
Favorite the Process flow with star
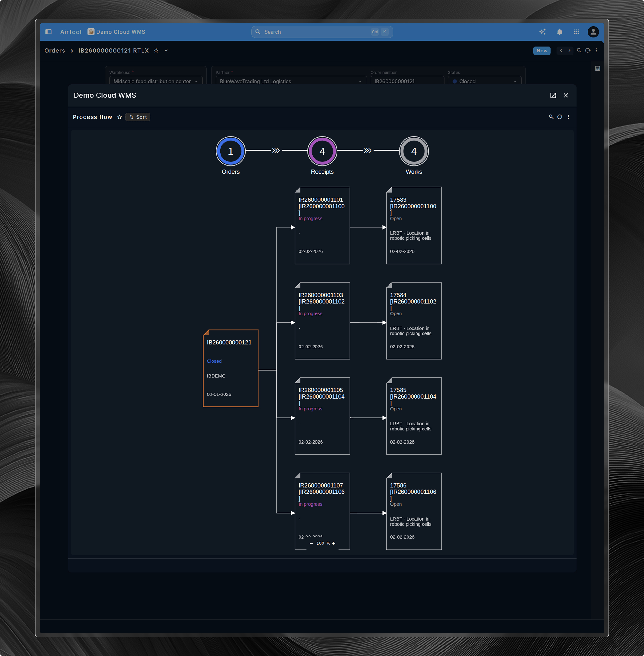pyautogui.click(x=119, y=117)
